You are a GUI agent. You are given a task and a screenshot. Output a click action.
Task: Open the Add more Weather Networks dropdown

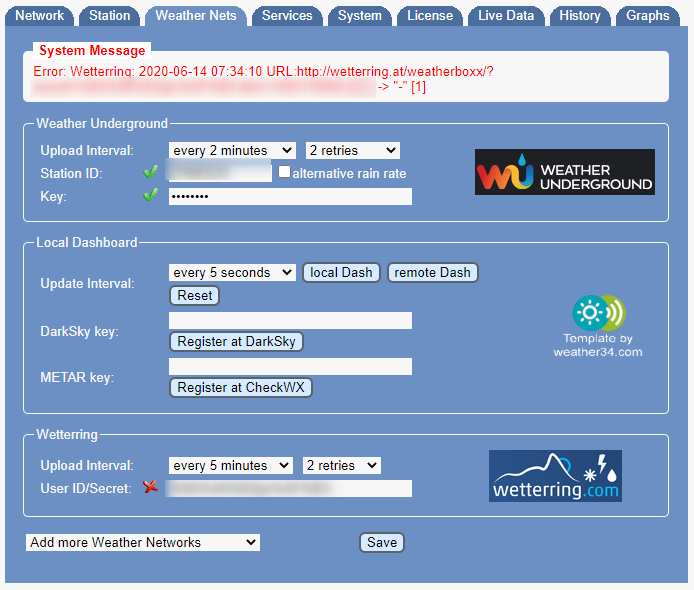click(x=142, y=543)
